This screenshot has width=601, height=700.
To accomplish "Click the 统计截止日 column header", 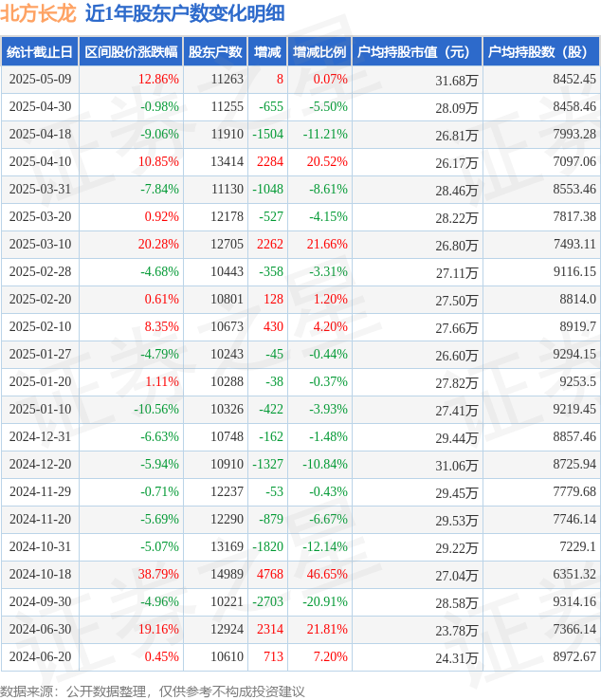I will (40, 52).
